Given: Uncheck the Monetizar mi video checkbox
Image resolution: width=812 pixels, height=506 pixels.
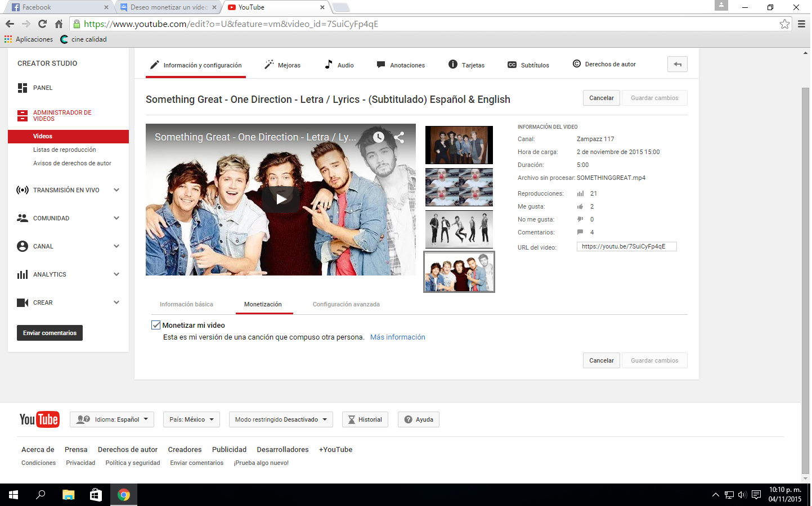Looking at the screenshot, I should coord(156,325).
